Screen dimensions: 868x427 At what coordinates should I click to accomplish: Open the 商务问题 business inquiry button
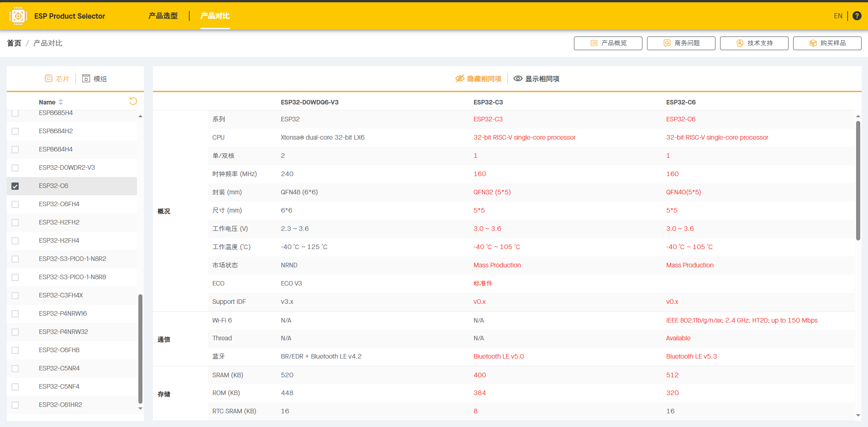[x=681, y=43]
